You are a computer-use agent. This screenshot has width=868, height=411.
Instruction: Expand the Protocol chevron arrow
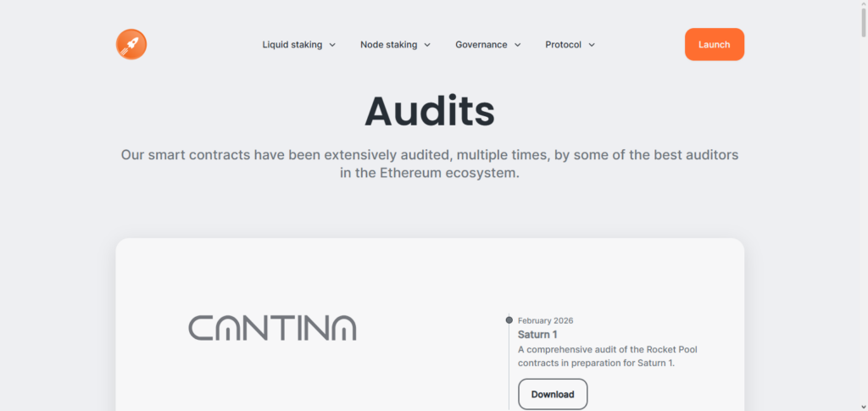(x=592, y=45)
